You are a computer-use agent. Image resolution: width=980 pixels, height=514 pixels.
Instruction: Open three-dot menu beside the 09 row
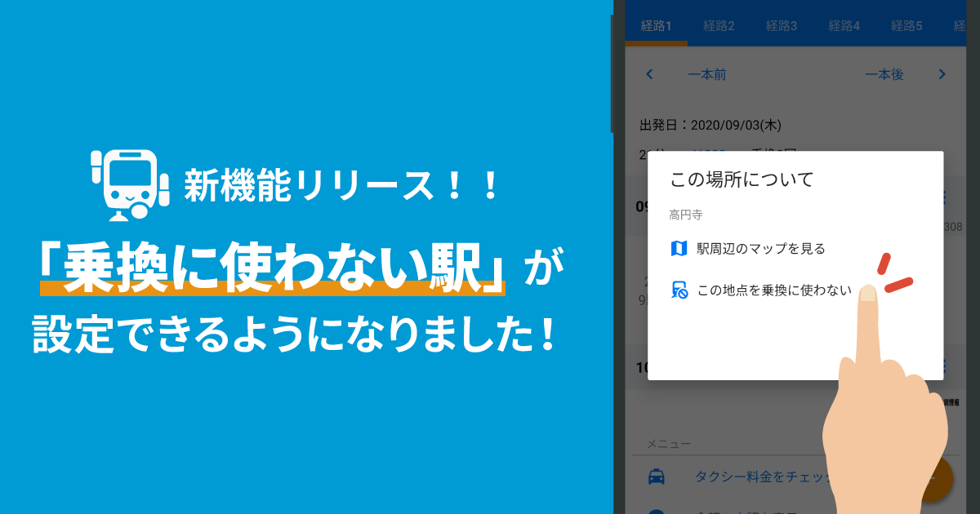944,197
